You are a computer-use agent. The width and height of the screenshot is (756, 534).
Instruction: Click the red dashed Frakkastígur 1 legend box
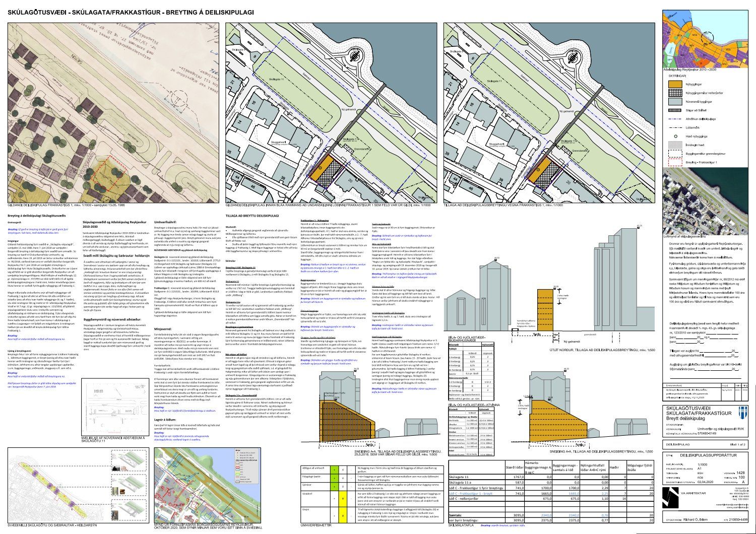(x=675, y=162)
